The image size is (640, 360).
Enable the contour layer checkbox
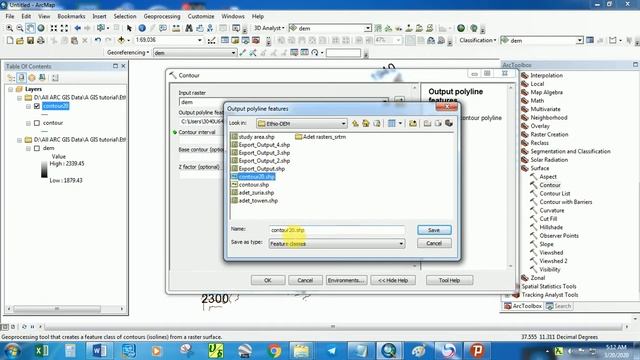point(37,123)
